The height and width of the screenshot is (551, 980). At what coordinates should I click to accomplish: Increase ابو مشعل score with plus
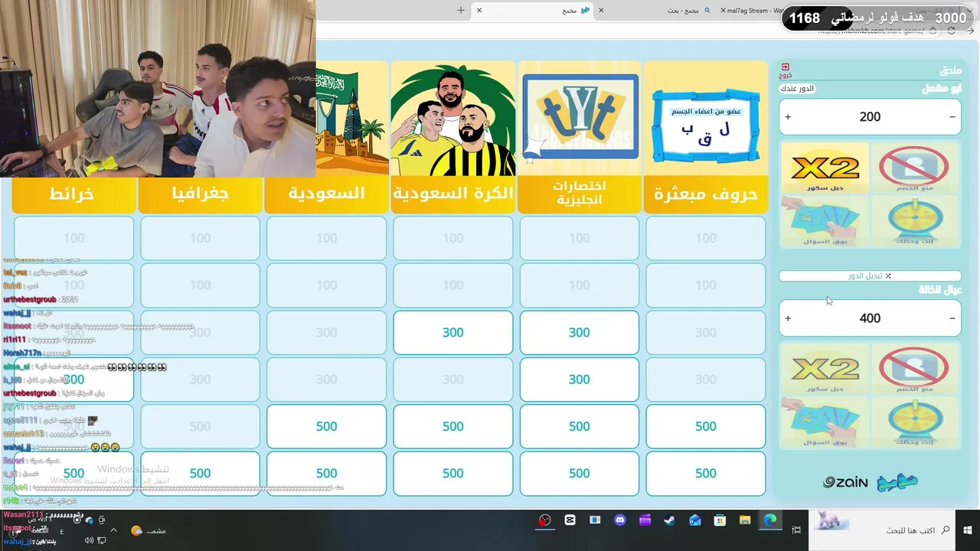tap(788, 117)
